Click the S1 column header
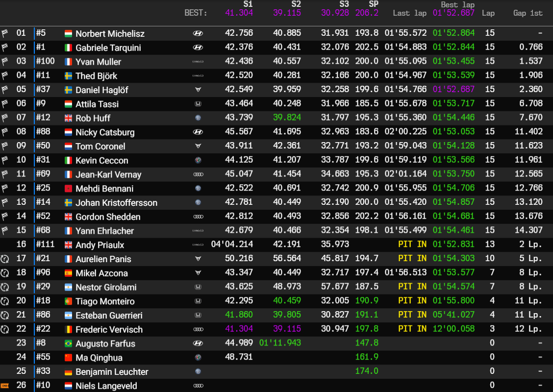The width and height of the screenshot is (553, 392). click(248, 4)
